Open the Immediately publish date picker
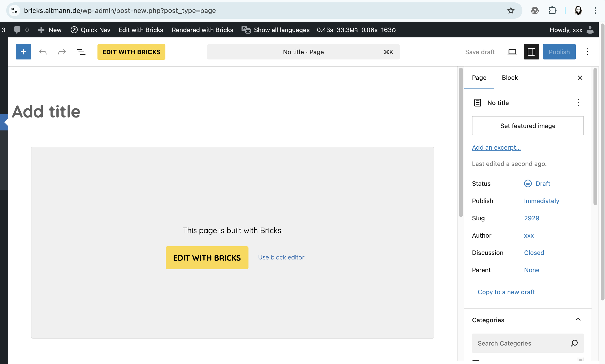The height and width of the screenshot is (364, 605). [541, 201]
